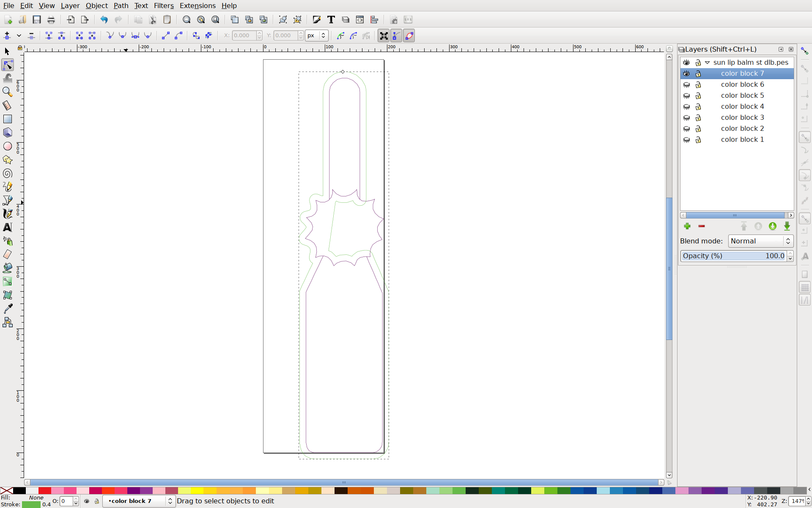Toggle show transform handles button

pyautogui.click(x=384, y=36)
